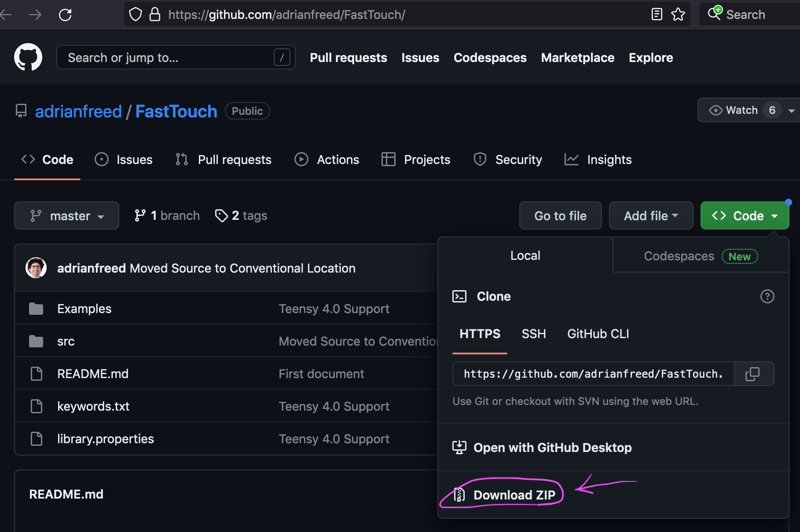Viewport: 800px width, 532px height.
Task: Open Marketplace in the top navigation
Action: pos(577,58)
